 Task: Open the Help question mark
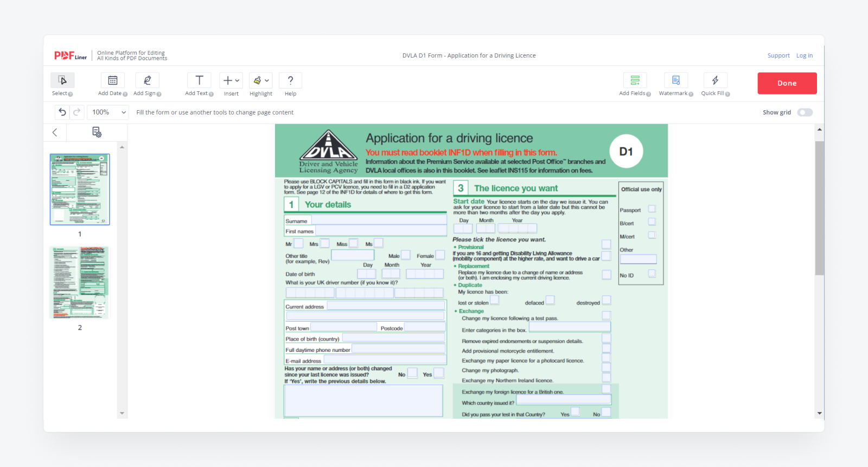(290, 80)
